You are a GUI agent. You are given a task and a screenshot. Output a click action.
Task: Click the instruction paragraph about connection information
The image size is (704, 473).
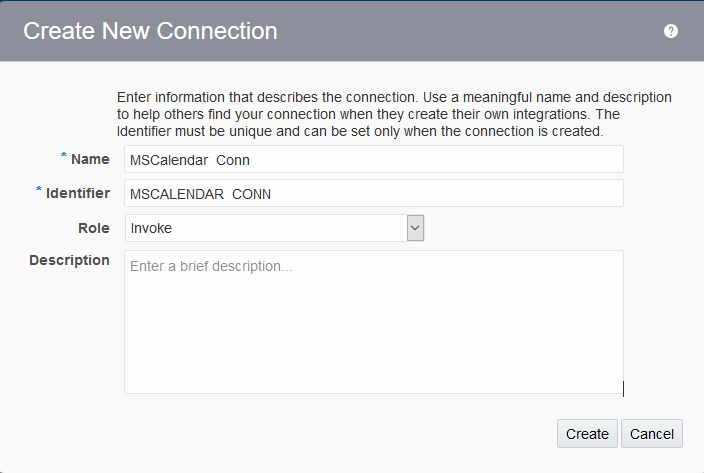coord(394,114)
